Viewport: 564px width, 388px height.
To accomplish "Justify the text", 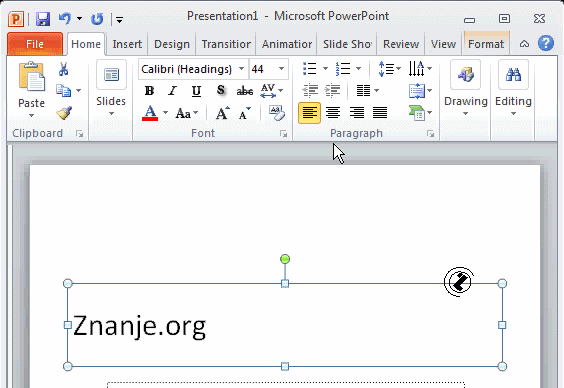I will [x=380, y=113].
